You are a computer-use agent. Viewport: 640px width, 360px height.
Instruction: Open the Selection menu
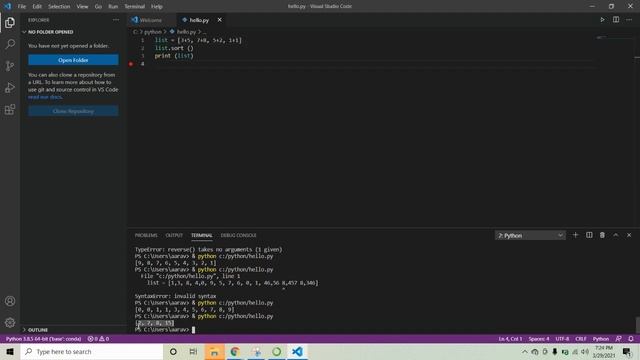point(59,7)
